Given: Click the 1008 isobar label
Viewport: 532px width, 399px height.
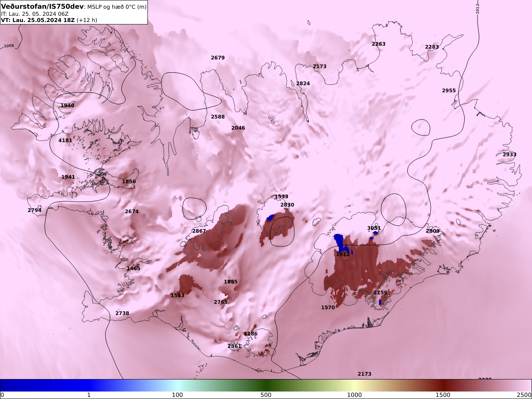Looking at the screenshot, I should 9,46.
